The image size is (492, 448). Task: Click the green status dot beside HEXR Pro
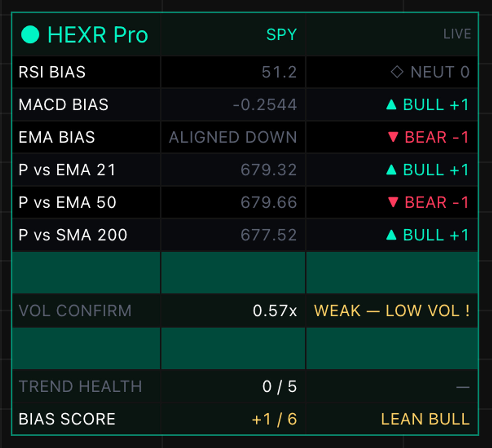pyautogui.click(x=30, y=34)
